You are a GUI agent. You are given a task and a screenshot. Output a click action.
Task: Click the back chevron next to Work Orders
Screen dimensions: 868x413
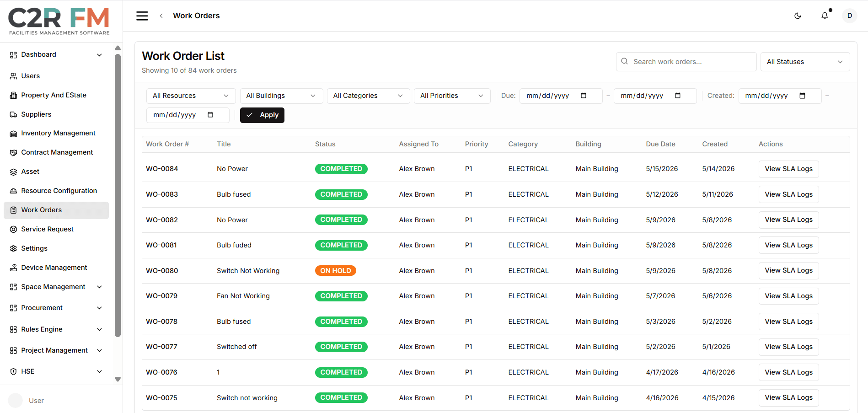[161, 16]
